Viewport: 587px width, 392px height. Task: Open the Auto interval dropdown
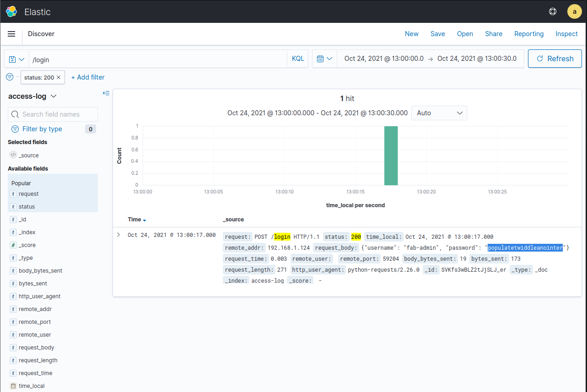click(439, 113)
